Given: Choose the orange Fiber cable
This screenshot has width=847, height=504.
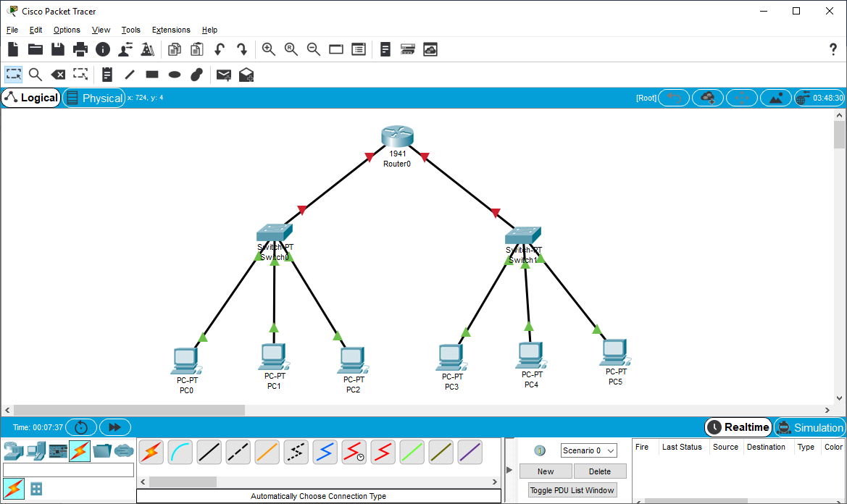Looking at the screenshot, I should (267, 452).
